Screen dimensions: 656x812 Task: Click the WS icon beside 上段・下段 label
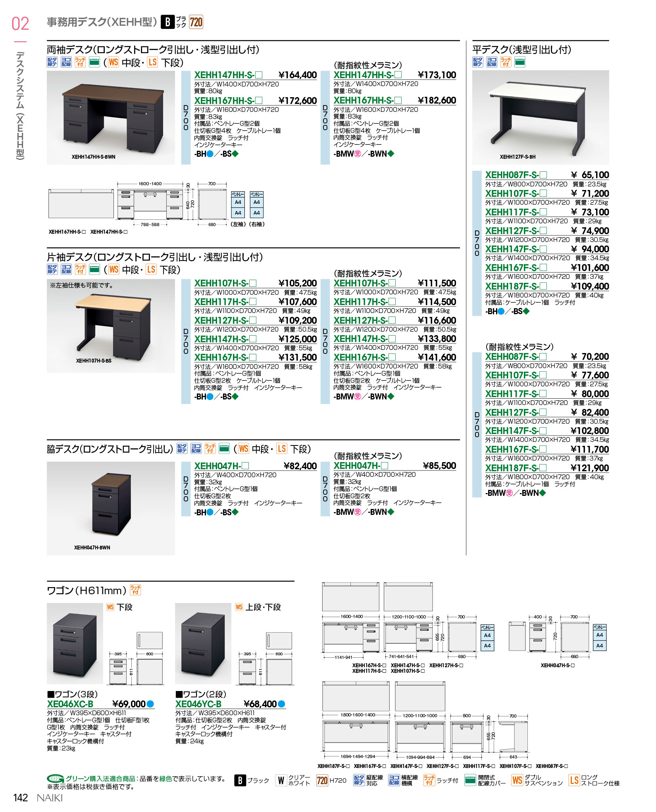pyautogui.click(x=239, y=607)
